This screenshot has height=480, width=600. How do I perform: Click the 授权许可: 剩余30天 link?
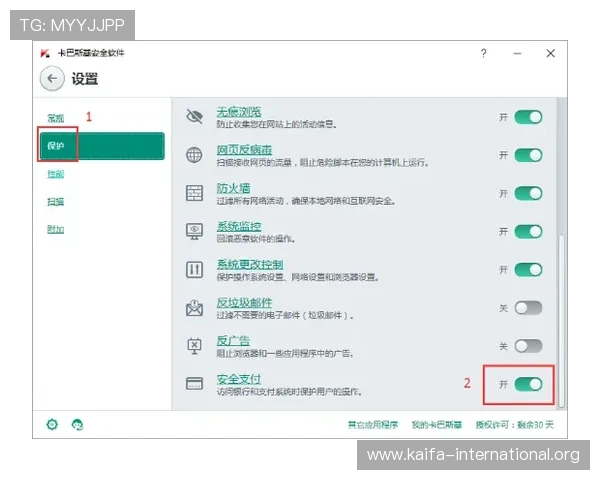coord(515,424)
